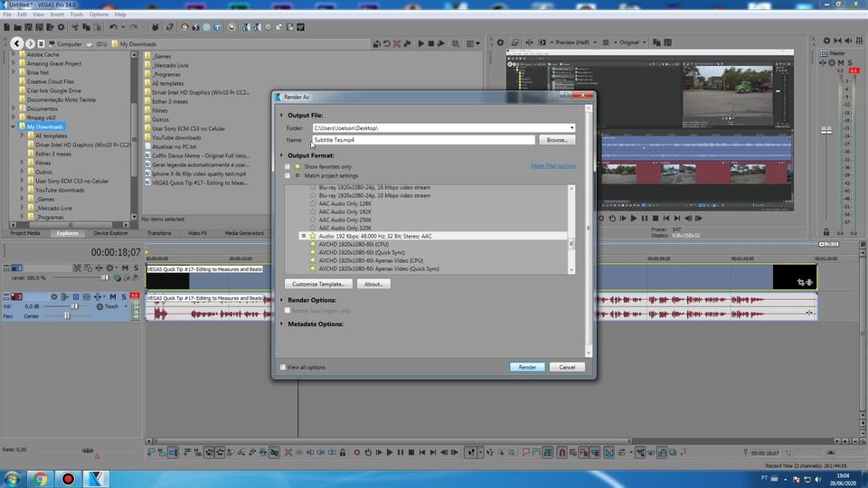
Task: Unfavorite AVCHD 1920x1080-60i (Quick Sync) star
Action: [x=313, y=252]
